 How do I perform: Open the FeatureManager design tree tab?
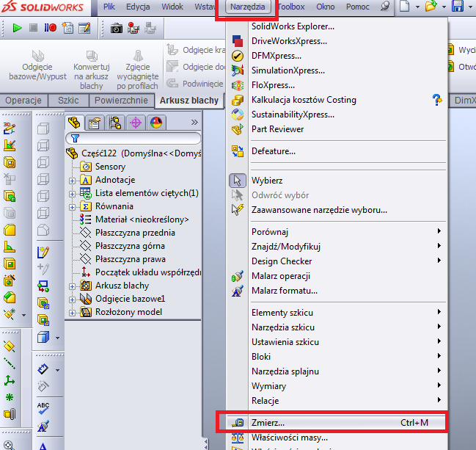click(x=74, y=123)
